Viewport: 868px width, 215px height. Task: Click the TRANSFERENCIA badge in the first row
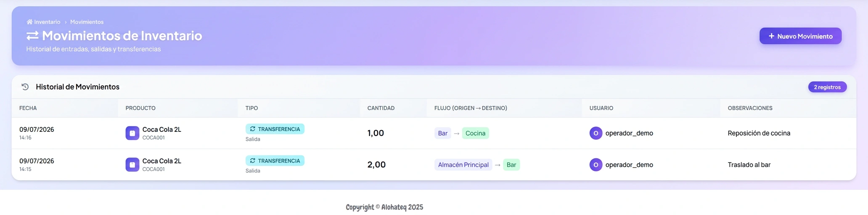point(275,129)
